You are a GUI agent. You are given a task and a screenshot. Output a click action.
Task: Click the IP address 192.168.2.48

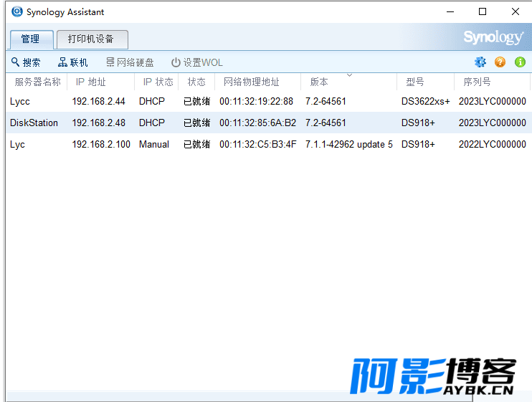[98, 123]
